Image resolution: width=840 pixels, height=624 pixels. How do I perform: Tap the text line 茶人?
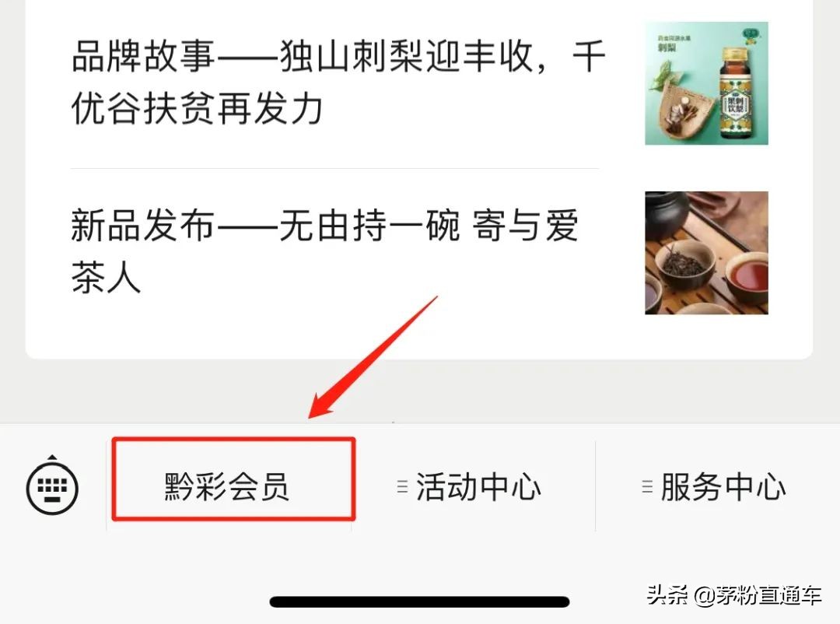[x=106, y=278]
